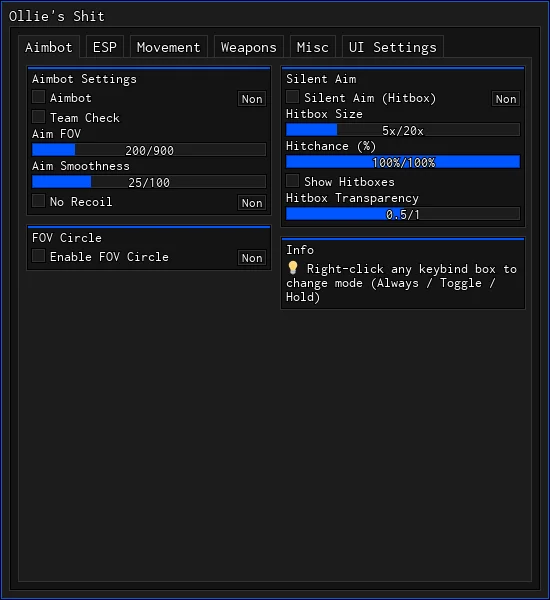Click the Silent Aim keybind box
This screenshot has height=600, width=550.
[506, 99]
